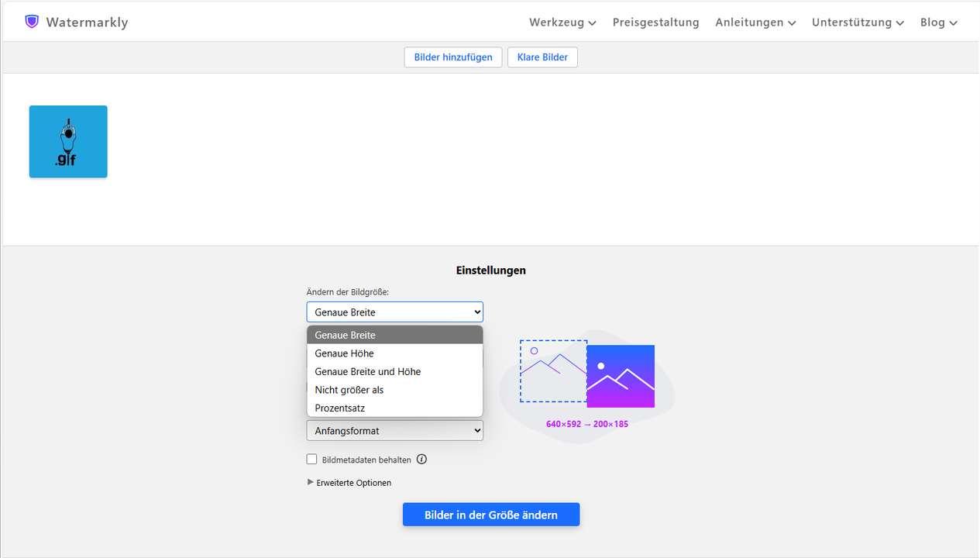Screen dimensions: 980x558
Task: Click the Bilder hinzufügen button
Action: [453, 57]
